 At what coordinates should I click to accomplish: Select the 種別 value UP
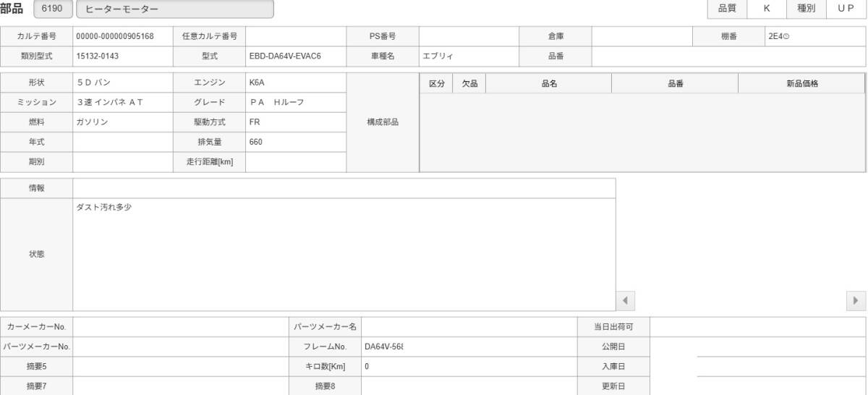(846, 9)
